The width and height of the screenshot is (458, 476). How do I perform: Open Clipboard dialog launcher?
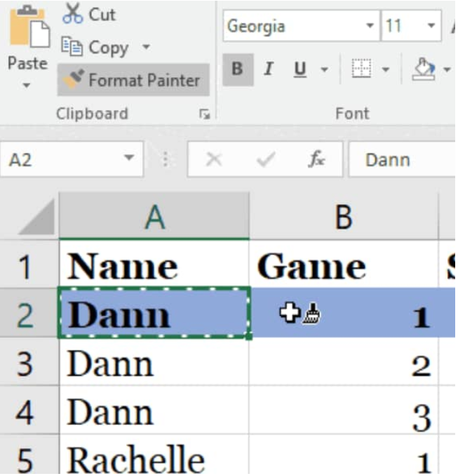point(204,114)
